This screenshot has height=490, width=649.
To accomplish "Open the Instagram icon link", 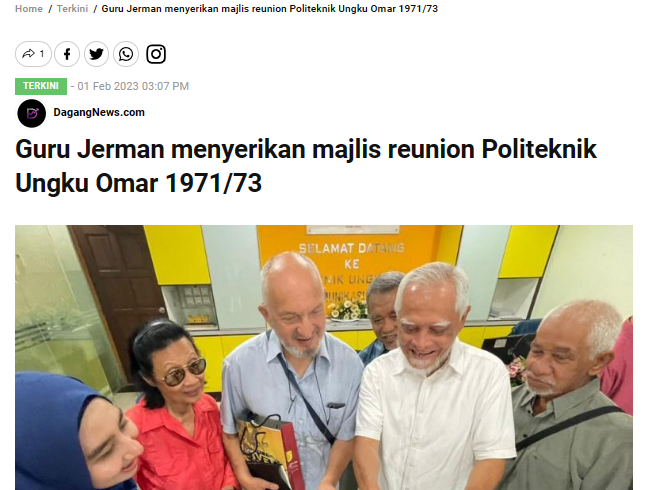I will tap(156, 54).
